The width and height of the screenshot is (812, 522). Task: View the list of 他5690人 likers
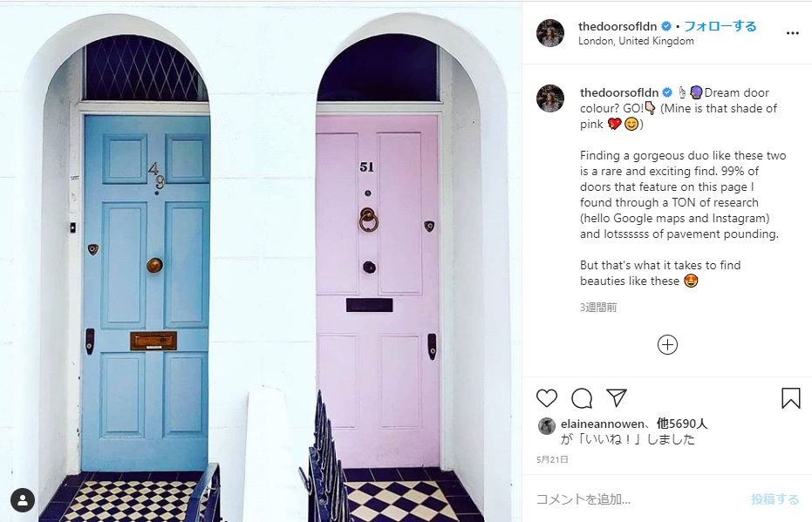682,424
